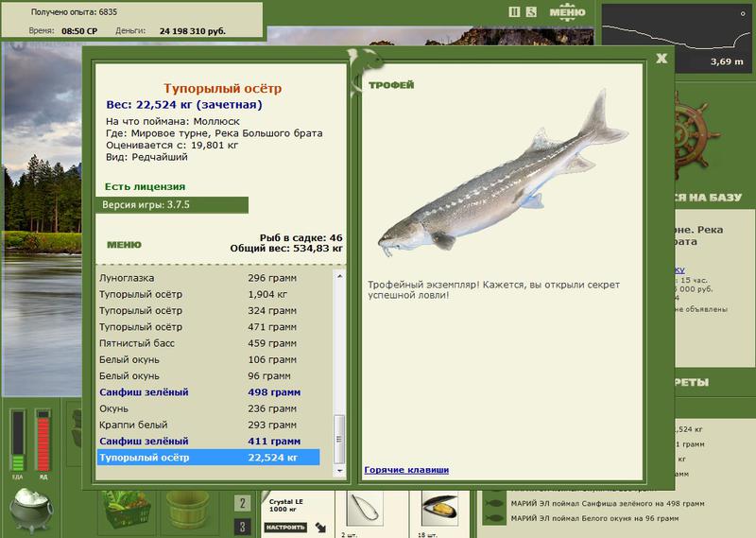
Task: Click fish icon beside Санфиша зелёного log entry
Action: click(x=494, y=503)
